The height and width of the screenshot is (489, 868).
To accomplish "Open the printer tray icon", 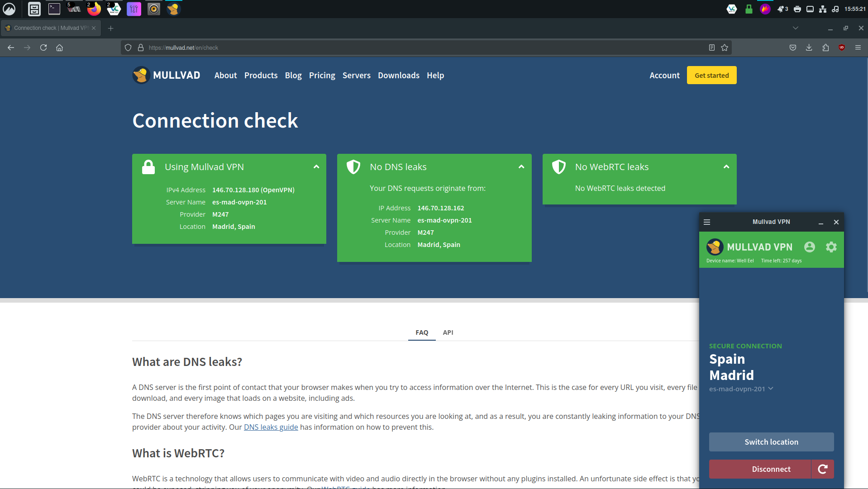I will coord(797,9).
